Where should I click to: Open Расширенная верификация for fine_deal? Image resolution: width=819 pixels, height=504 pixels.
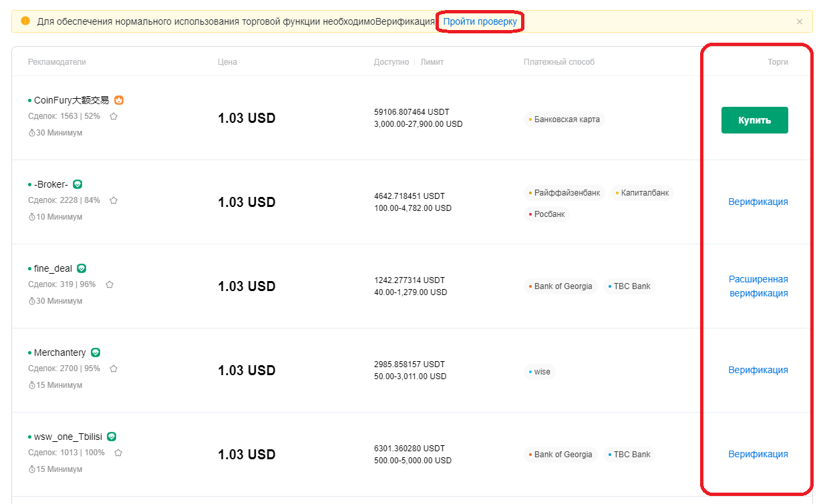758,286
